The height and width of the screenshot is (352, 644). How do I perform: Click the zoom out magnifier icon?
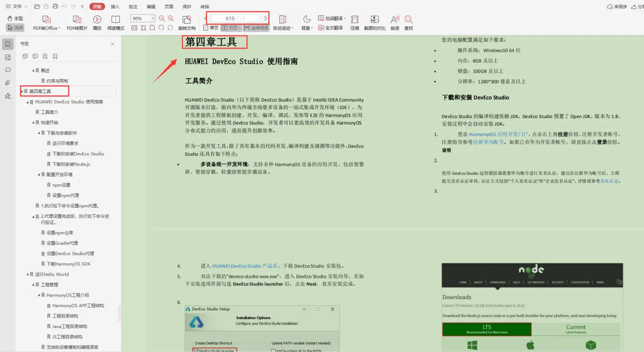[x=162, y=18]
